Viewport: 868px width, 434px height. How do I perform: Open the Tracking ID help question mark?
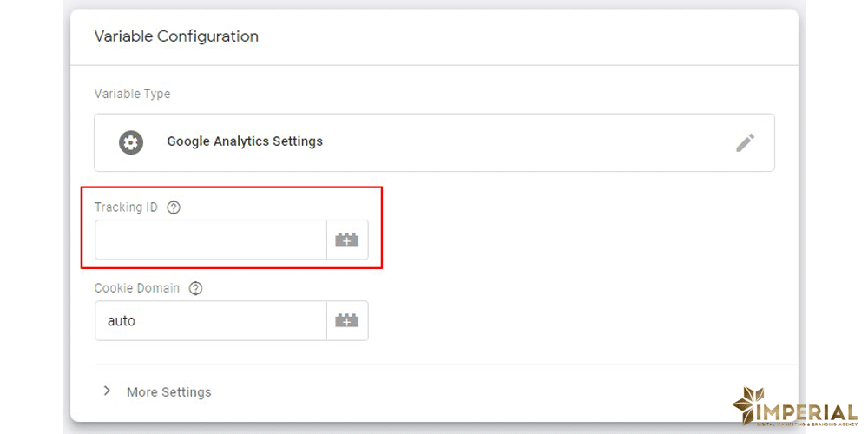[x=174, y=207]
